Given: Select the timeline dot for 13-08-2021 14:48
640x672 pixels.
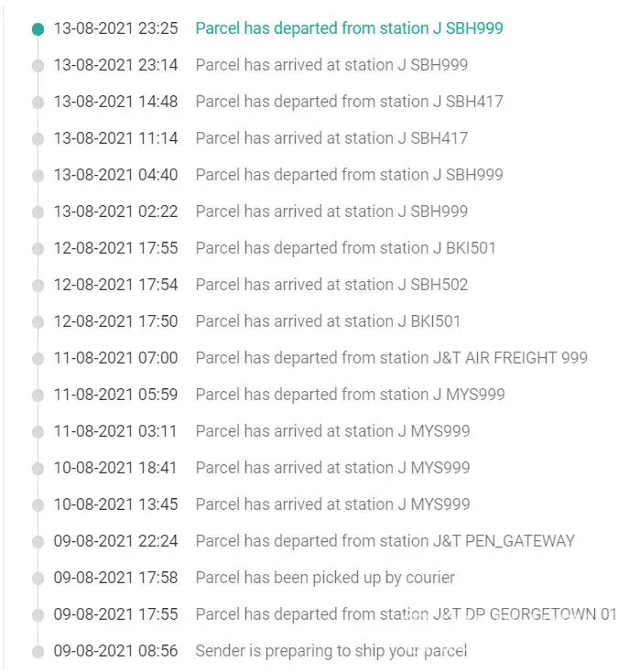Looking at the screenshot, I should (38, 103).
